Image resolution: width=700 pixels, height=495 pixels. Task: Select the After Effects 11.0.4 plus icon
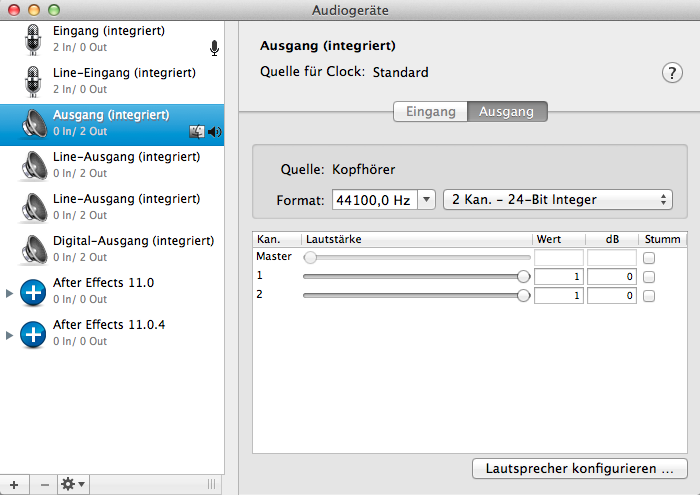pyautogui.click(x=34, y=333)
